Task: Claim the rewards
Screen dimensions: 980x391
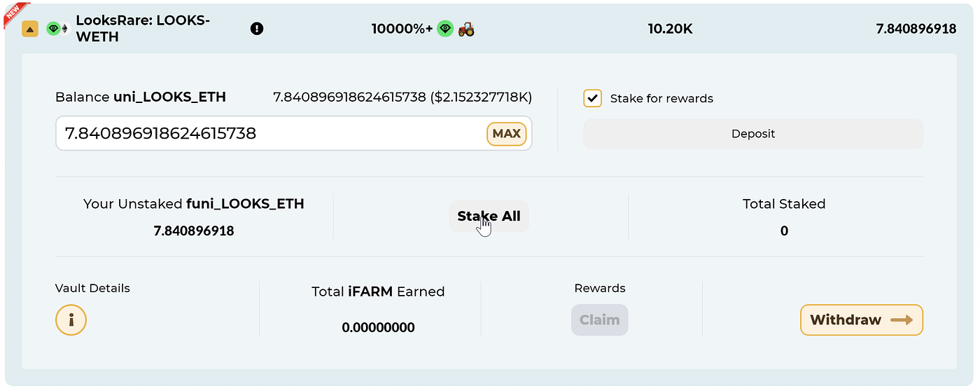Action: pyautogui.click(x=599, y=320)
